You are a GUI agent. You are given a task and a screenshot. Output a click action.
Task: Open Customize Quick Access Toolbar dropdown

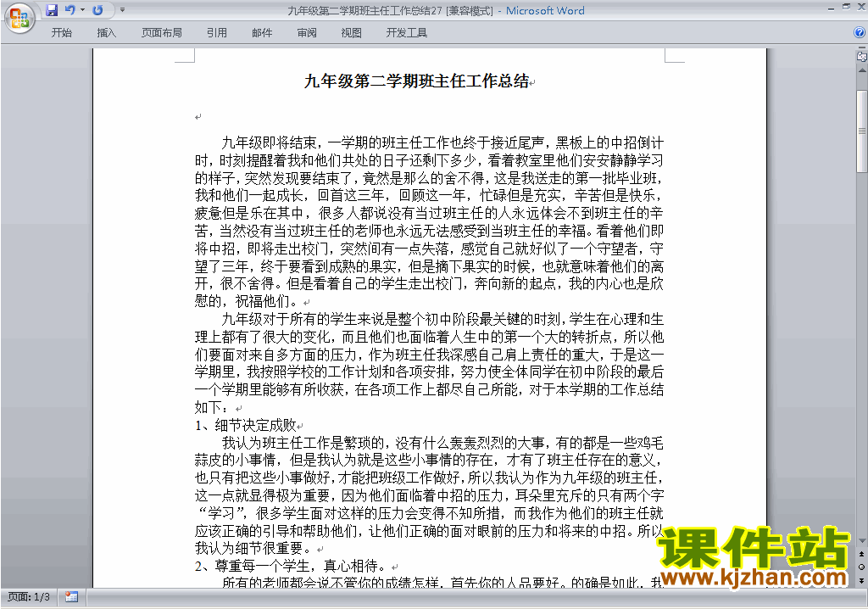click(122, 10)
